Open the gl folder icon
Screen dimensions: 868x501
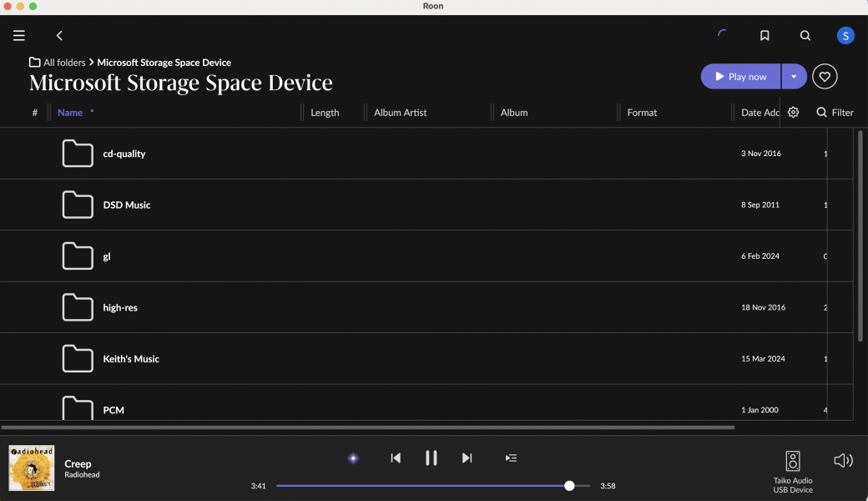(x=78, y=256)
